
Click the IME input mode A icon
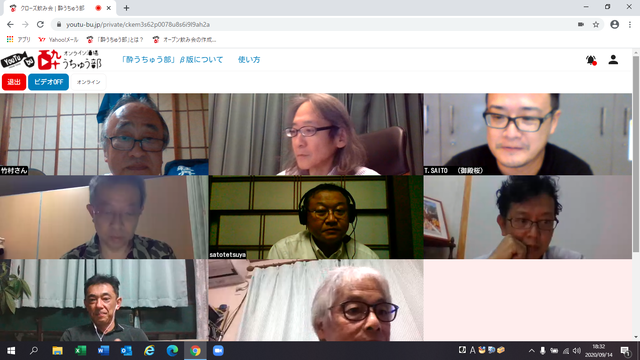[x=472, y=350]
